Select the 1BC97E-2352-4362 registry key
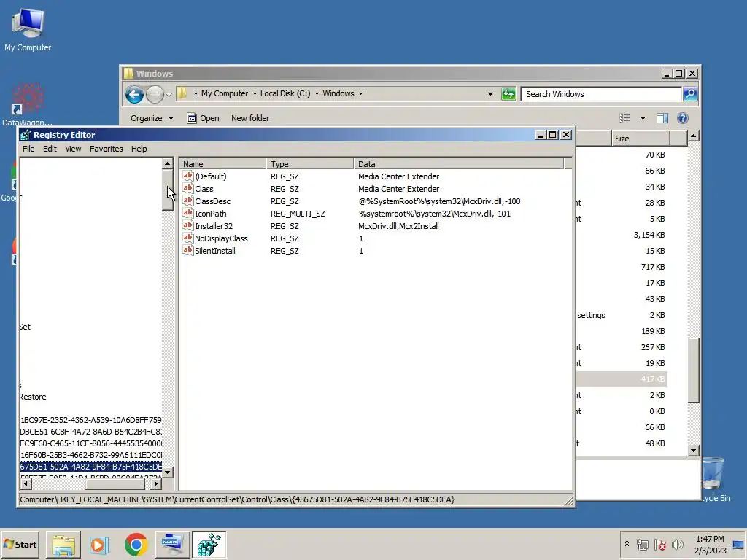 [91, 420]
